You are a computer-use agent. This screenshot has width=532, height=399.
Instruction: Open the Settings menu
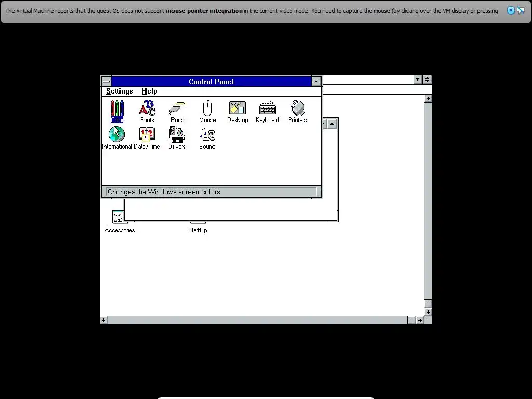tap(119, 91)
